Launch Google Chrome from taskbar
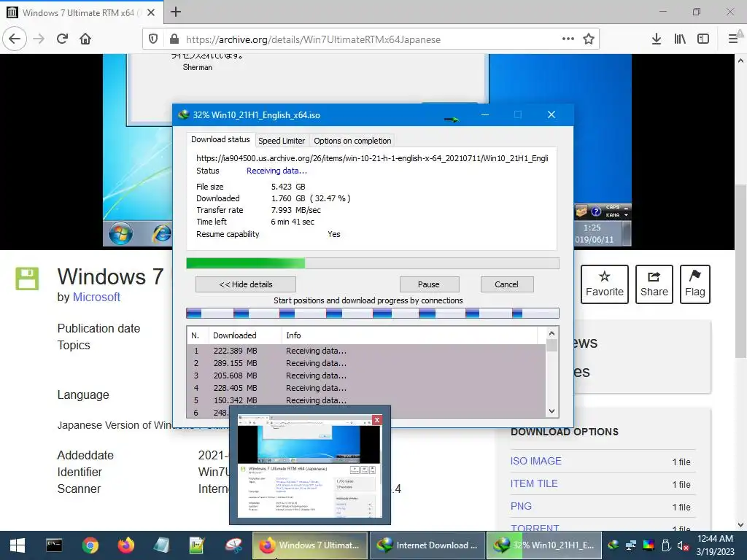This screenshot has height=560, width=747. click(90, 545)
